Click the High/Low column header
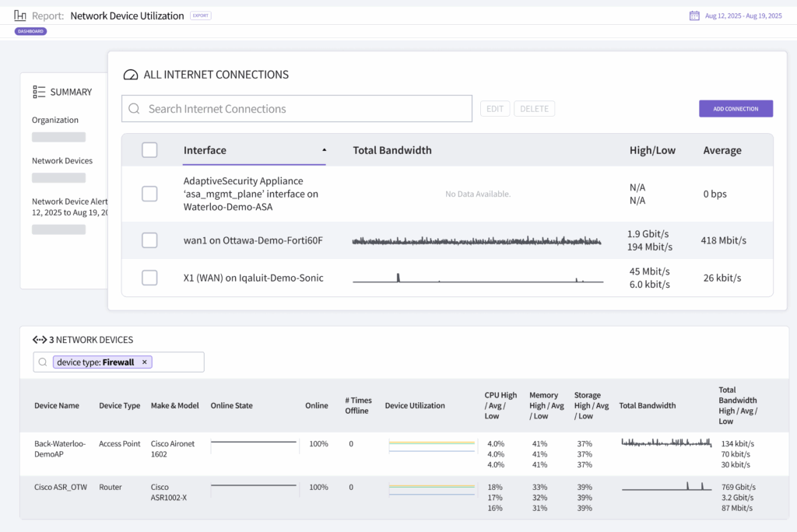Screen dimensions: 797x532 [653, 150]
